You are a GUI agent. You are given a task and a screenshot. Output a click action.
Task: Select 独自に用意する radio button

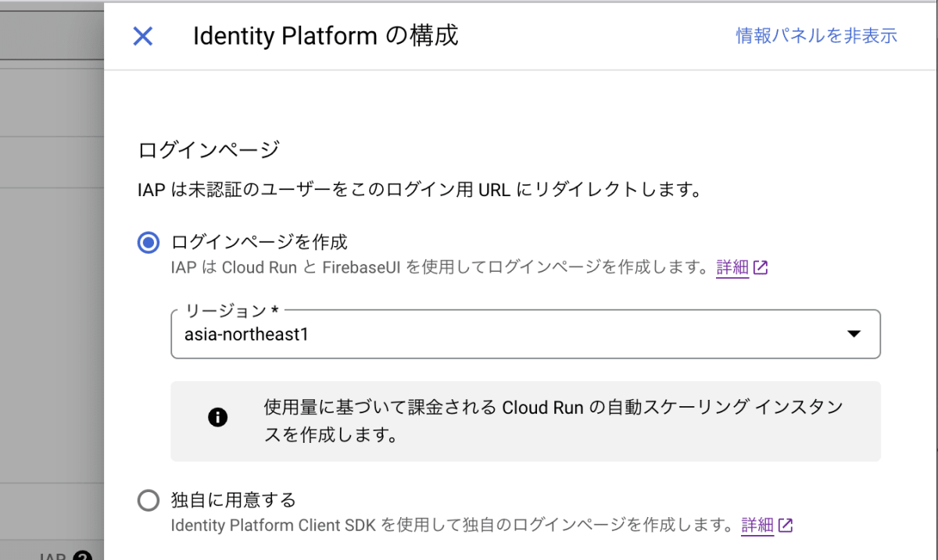[148, 500]
